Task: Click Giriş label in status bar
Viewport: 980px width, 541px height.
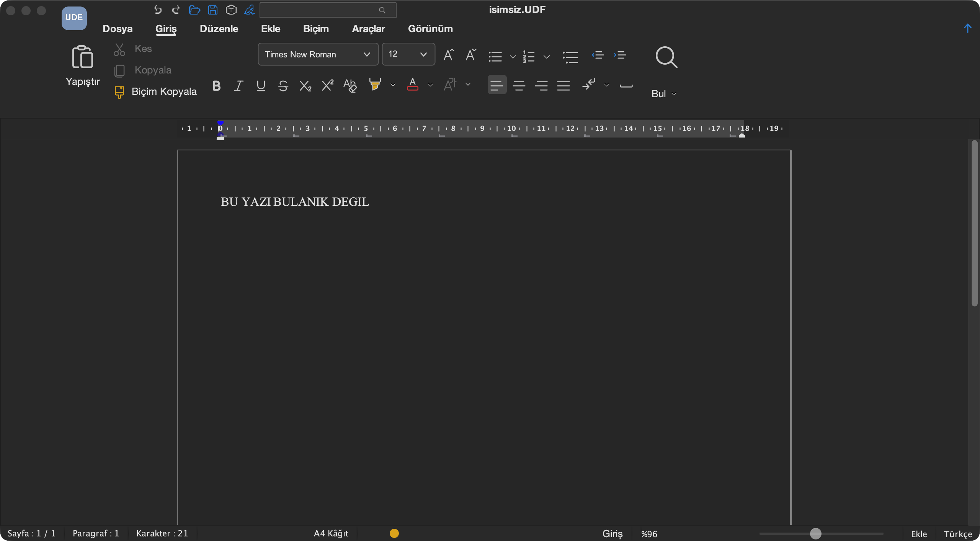Action: click(612, 534)
